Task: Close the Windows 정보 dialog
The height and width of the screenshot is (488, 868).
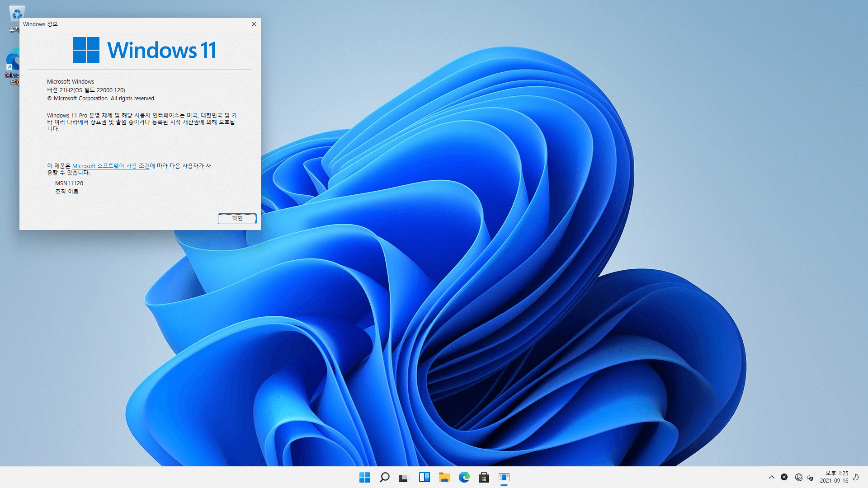Action: point(254,24)
